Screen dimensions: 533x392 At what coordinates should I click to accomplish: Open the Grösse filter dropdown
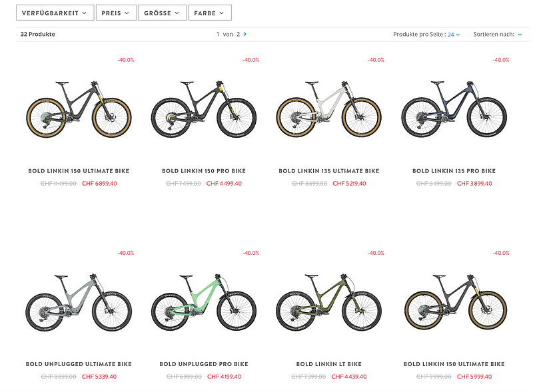coord(162,13)
